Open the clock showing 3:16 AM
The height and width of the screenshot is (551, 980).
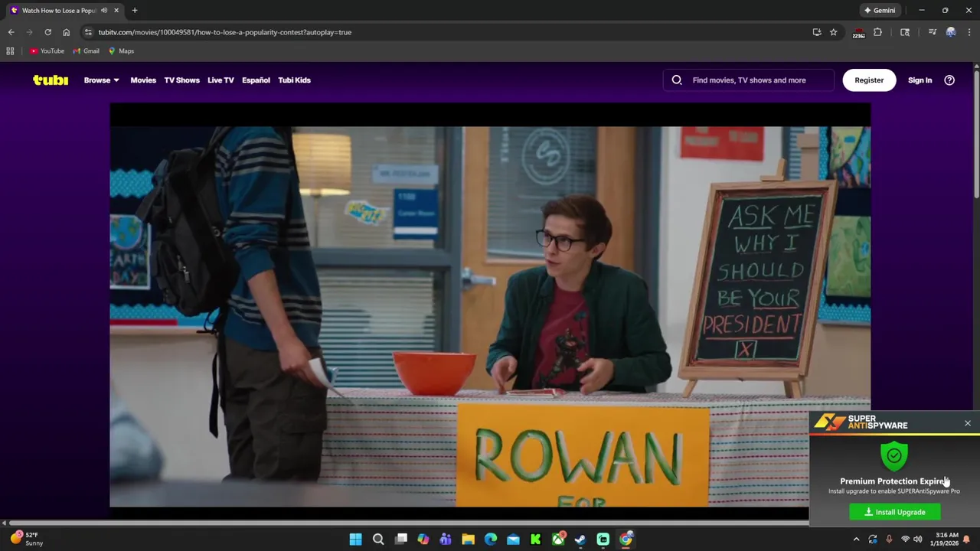(947, 540)
